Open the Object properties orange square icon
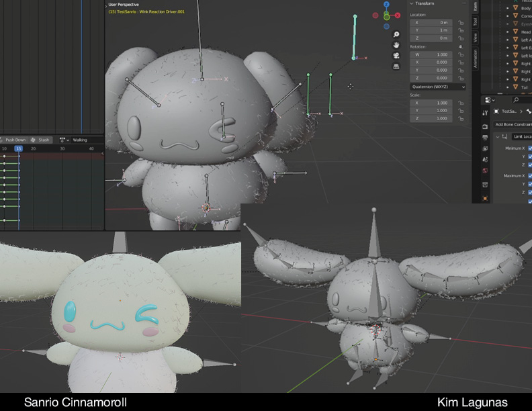532x411 pixels. click(x=485, y=198)
